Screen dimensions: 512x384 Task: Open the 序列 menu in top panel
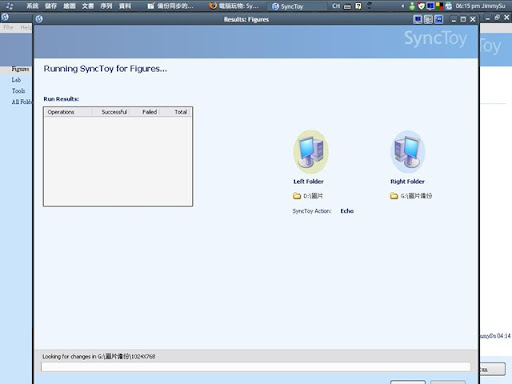(106, 6)
